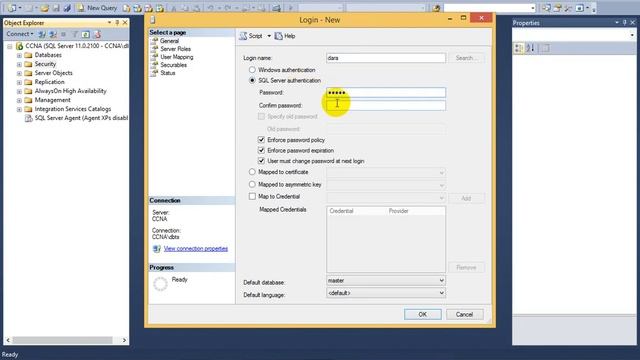
Task: Click Object Explorer horizontal scrollbar right arrow
Action: 124,340
